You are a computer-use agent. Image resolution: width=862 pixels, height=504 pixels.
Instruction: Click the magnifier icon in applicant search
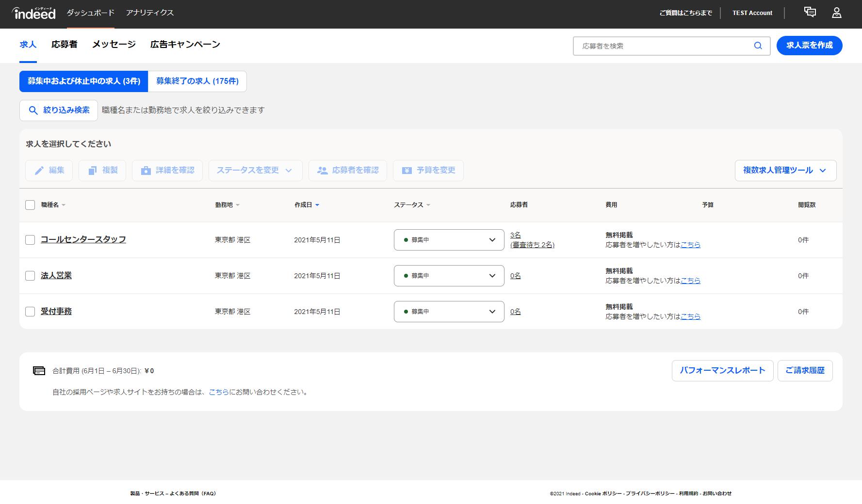click(x=758, y=46)
